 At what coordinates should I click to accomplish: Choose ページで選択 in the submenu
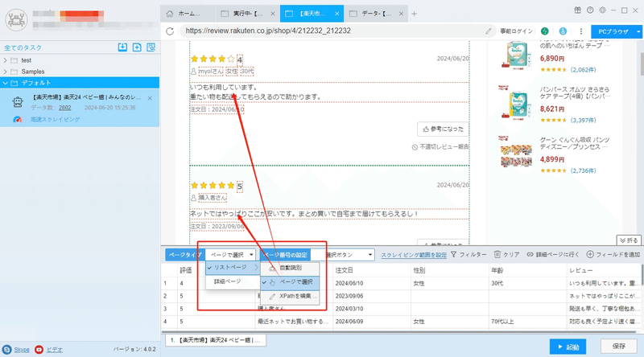[290, 282]
